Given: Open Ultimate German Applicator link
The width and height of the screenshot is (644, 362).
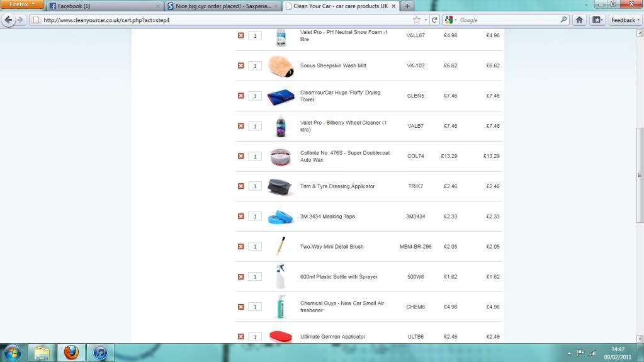Looking at the screenshot, I should pos(332,337).
